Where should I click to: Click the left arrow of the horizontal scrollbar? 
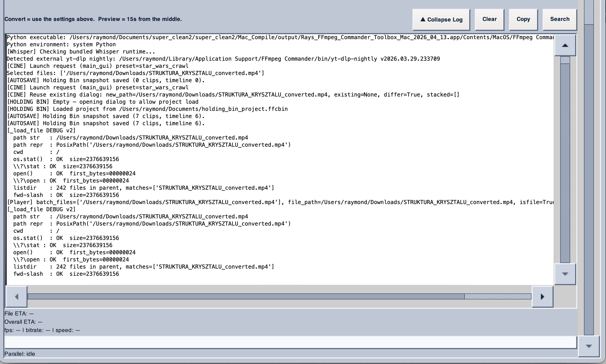17,296
